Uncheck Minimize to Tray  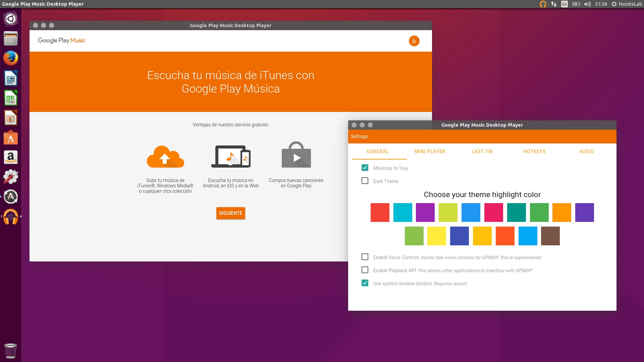(365, 168)
